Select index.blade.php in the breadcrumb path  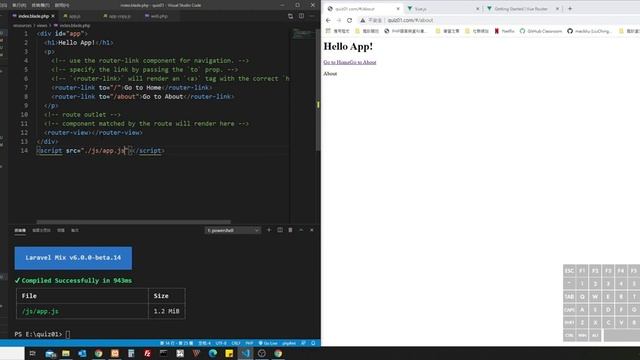click(75, 25)
